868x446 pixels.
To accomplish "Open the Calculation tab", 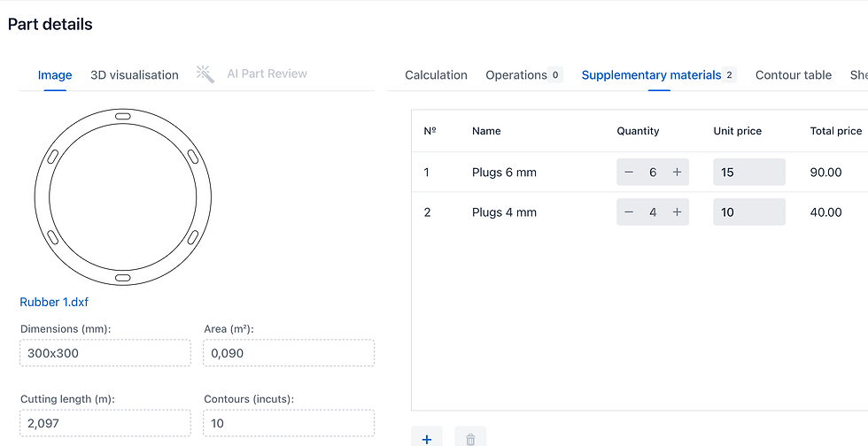I will [436, 75].
